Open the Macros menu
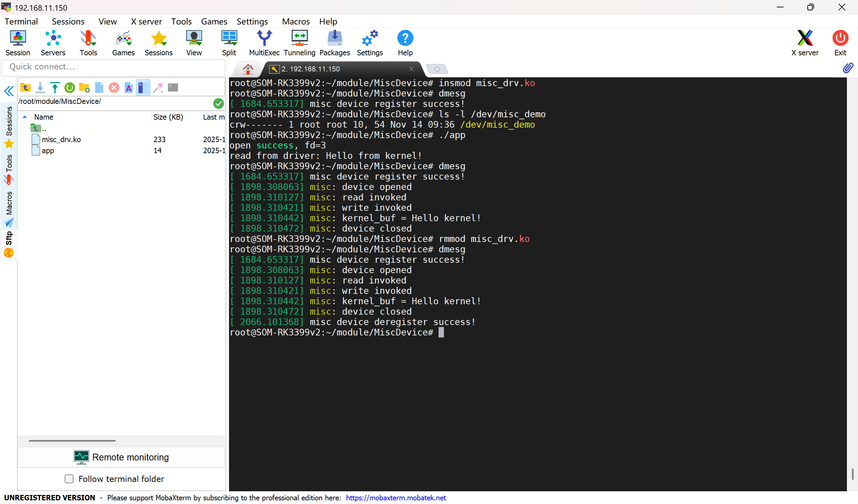Viewport: 858px width, 504px height. click(x=295, y=21)
